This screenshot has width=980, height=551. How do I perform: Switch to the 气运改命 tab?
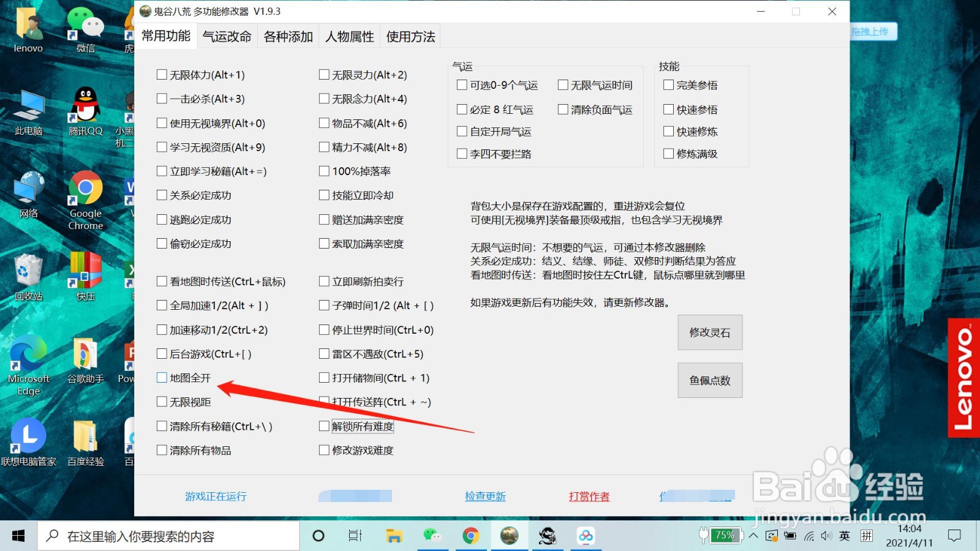[227, 37]
